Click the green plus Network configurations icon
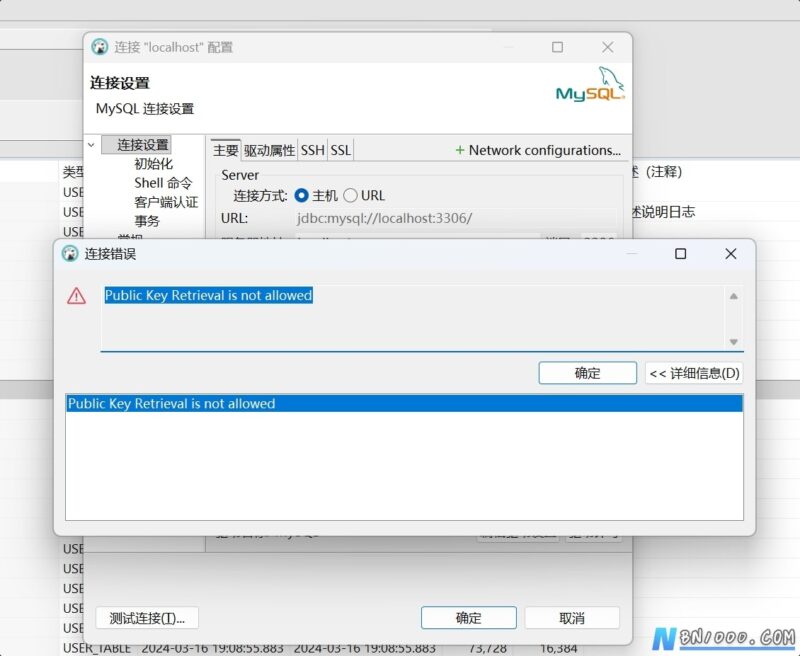The width and height of the screenshot is (800, 656). click(460, 150)
